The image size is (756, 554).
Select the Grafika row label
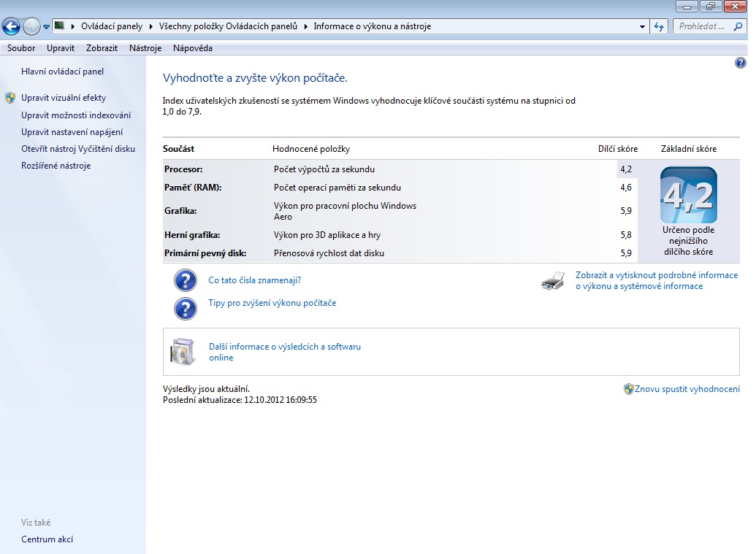180,211
